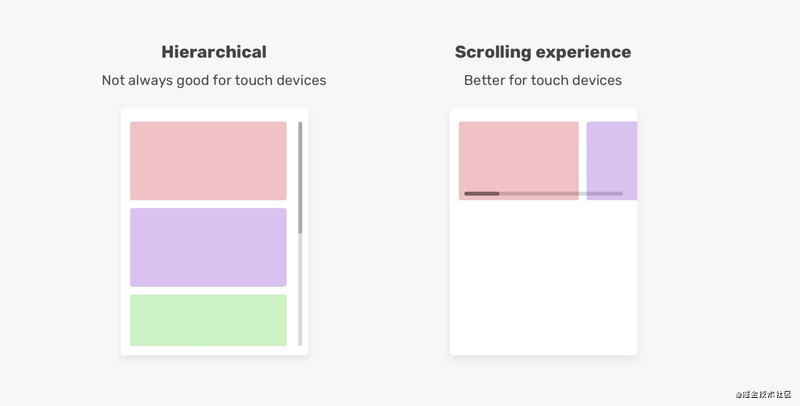Click the vertical scrollbar thumb in Hierarchical card
The image size is (800, 406).
[300, 177]
